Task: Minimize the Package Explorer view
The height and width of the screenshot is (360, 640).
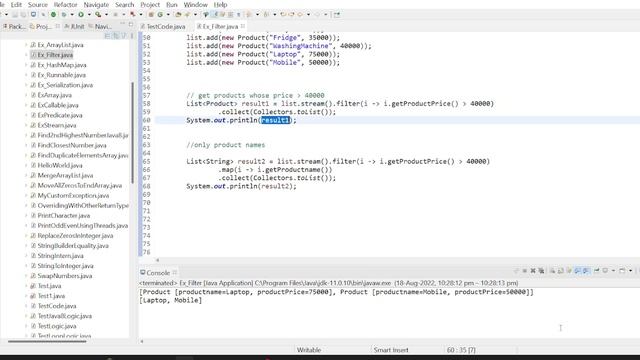Action: [x=122, y=24]
